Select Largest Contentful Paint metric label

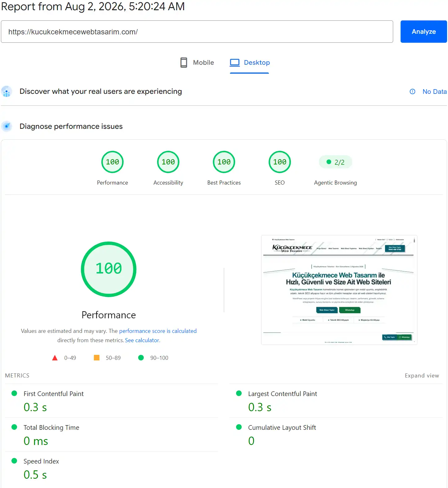[283, 394]
